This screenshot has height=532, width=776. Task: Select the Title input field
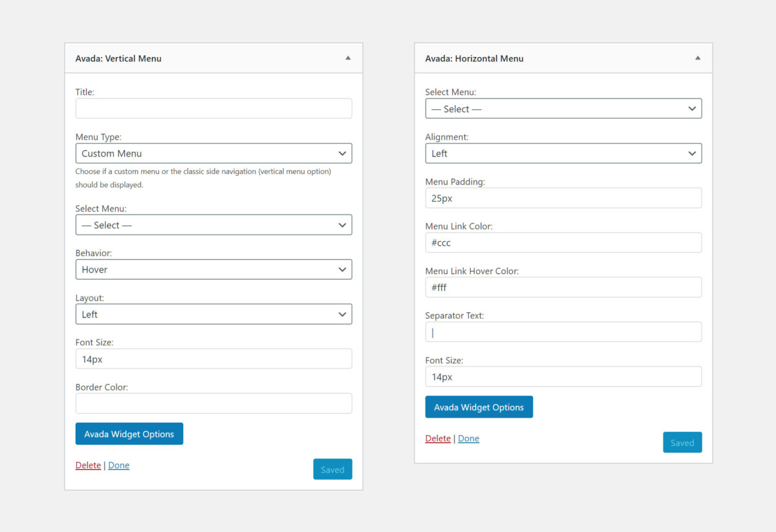[213, 108]
